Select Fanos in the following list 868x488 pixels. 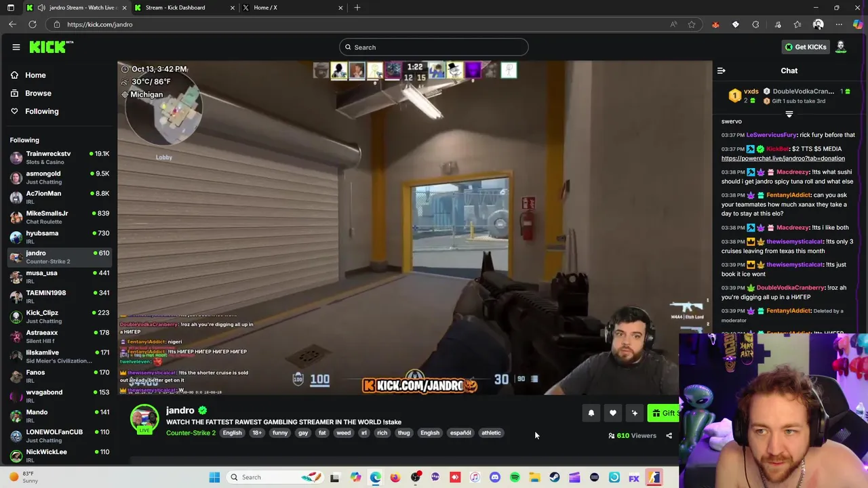(59, 376)
